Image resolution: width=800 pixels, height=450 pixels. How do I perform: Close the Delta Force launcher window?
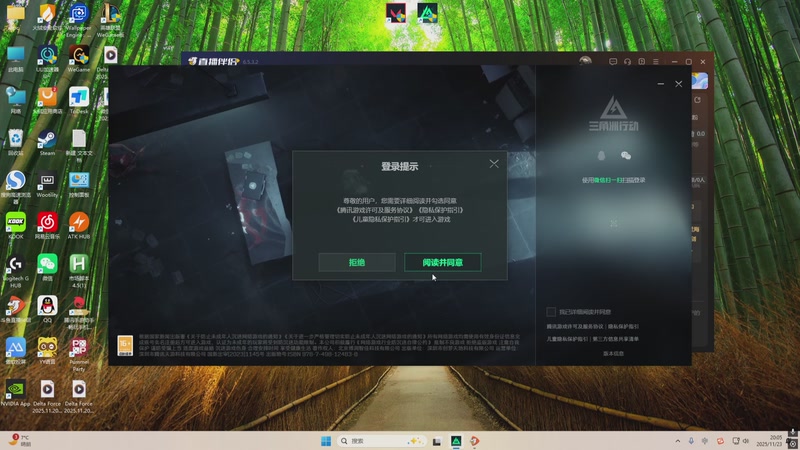[679, 84]
